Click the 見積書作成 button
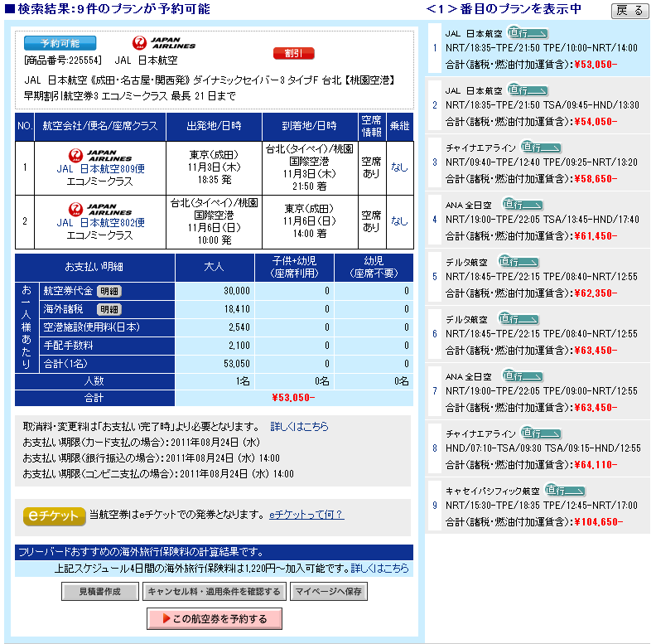 (100, 591)
